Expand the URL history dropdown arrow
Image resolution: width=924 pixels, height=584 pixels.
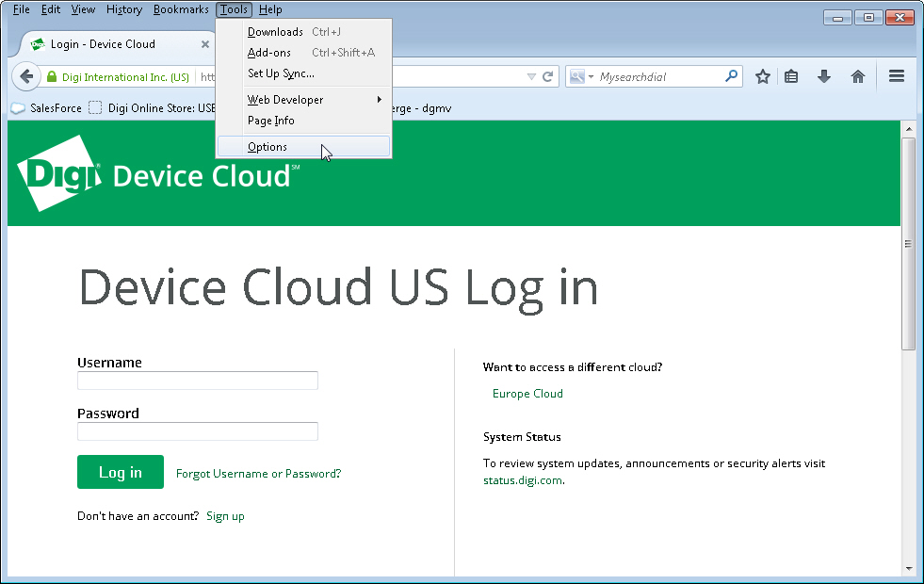click(x=531, y=77)
